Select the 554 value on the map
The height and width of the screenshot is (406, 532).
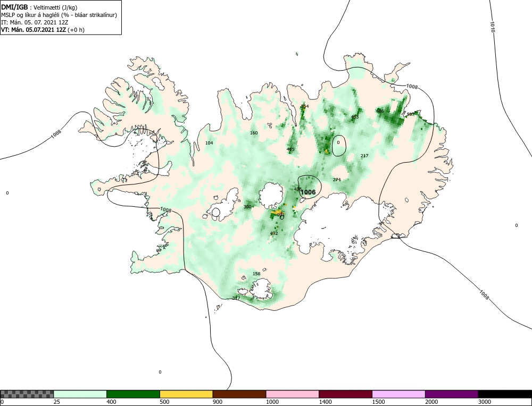pos(305,106)
